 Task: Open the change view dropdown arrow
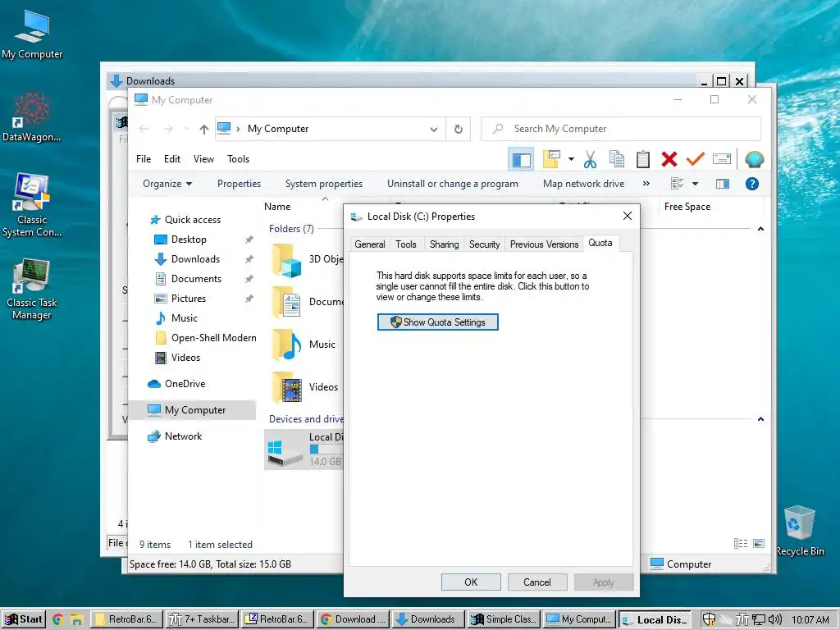(696, 184)
